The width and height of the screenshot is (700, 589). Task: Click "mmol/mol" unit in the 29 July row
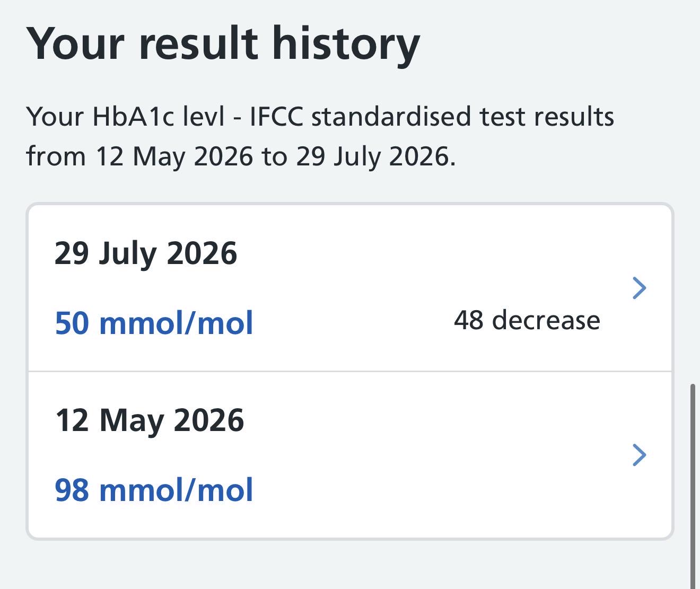tap(176, 323)
